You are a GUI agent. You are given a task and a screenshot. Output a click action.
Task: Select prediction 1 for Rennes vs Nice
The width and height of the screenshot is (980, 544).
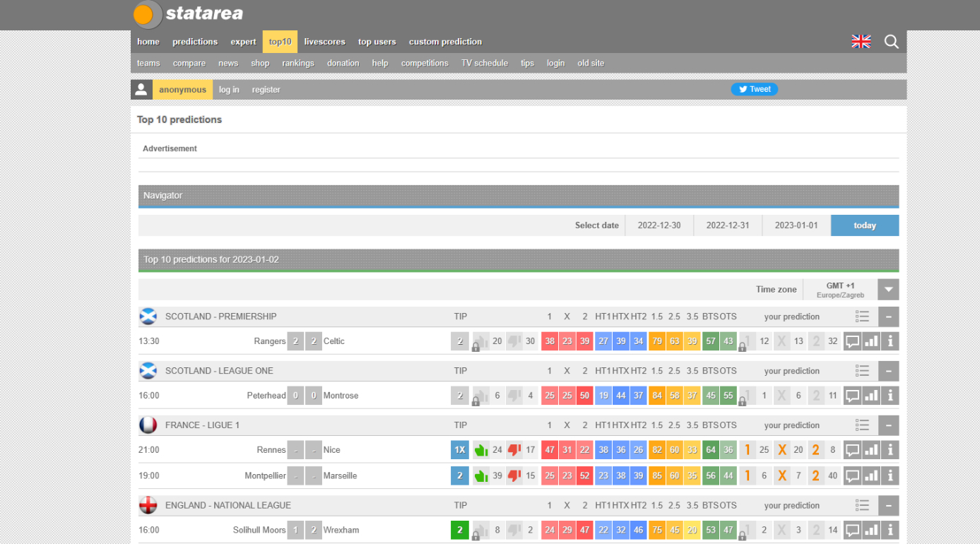click(748, 450)
